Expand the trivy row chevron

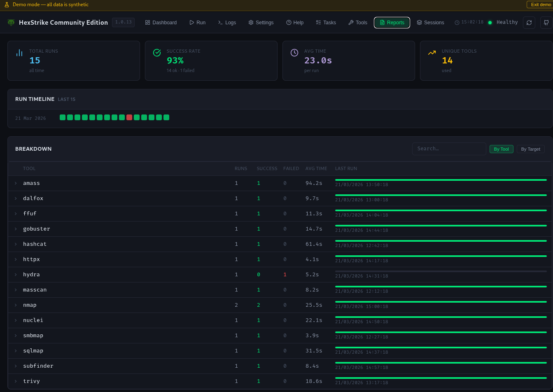click(x=16, y=381)
